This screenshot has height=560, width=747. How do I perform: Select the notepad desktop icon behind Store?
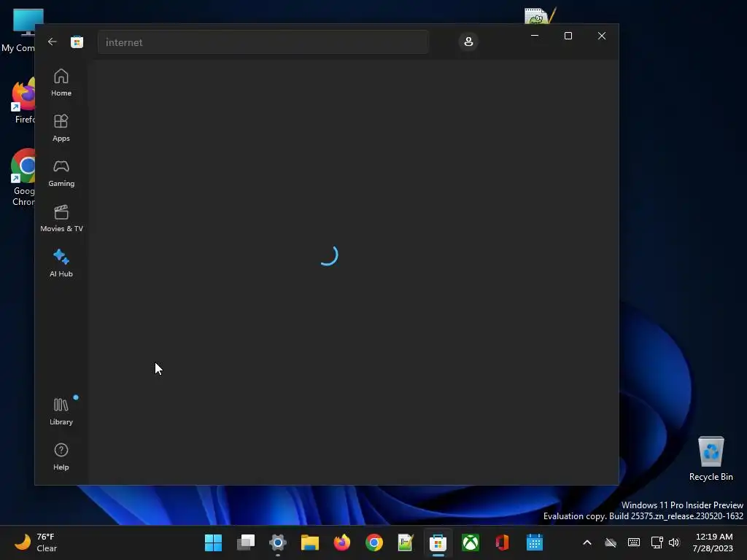[540, 15]
